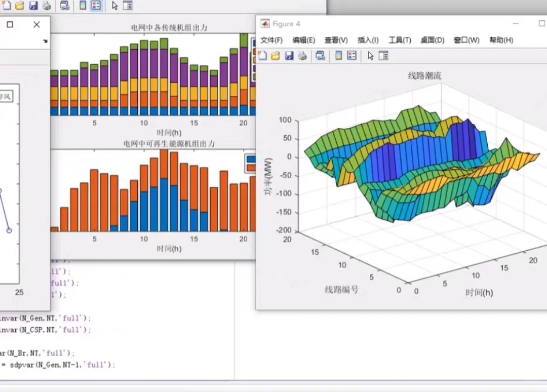Edit Plot arrow in background figure toolbar
Screen dimensions: 547x392
pos(115,6)
